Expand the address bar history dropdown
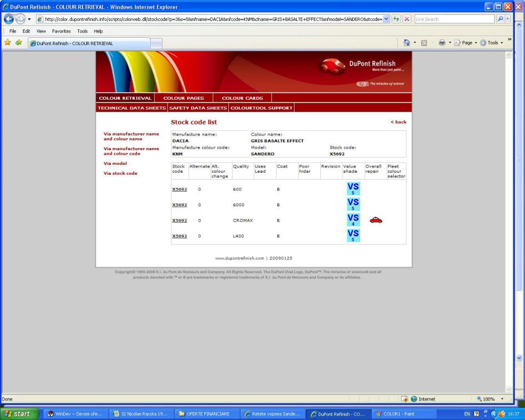The height and width of the screenshot is (420, 525). pyautogui.click(x=387, y=19)
